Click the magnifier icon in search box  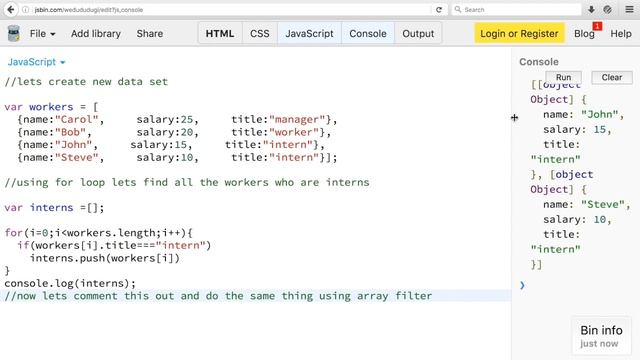pos(458,9)
